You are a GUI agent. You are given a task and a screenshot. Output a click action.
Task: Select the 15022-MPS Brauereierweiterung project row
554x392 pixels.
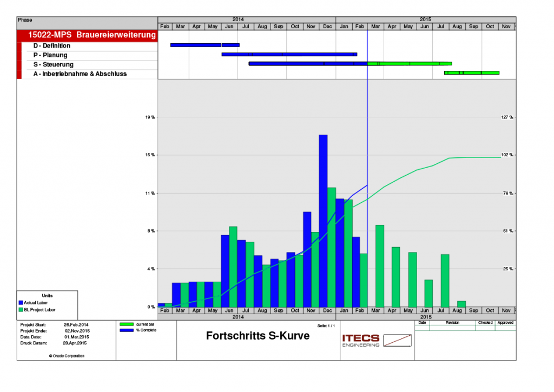(x=87, y=35)
